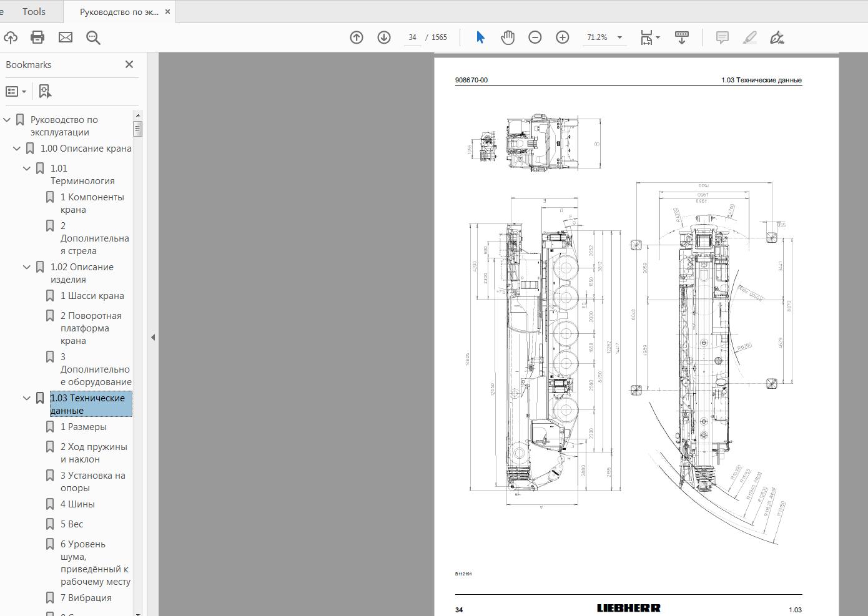Click bookmark icon beside 4 Шины
Image resolution: width=868 pixels, height=616 pixels.
coord(50,504)
